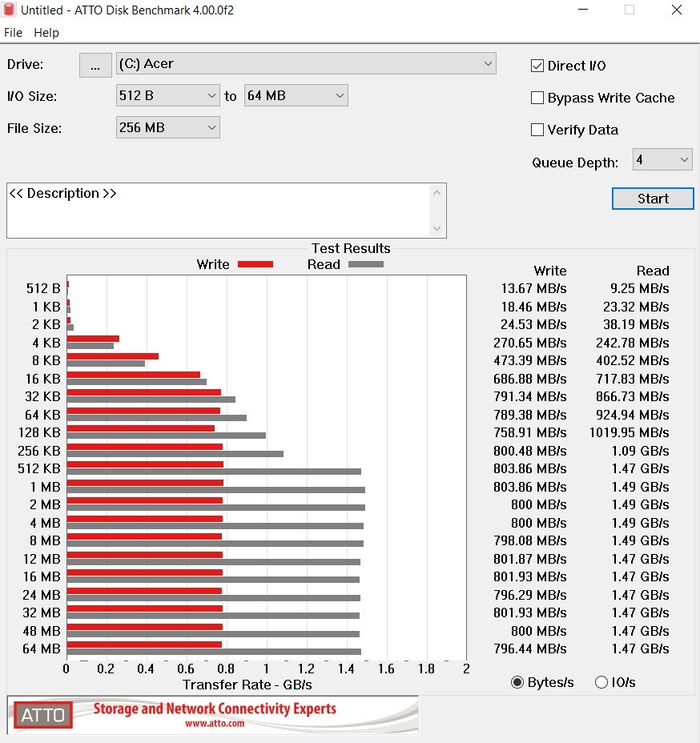Click the 686.88 MB/s write value
Screen dimensions: 700x743
tap(530, 379)
